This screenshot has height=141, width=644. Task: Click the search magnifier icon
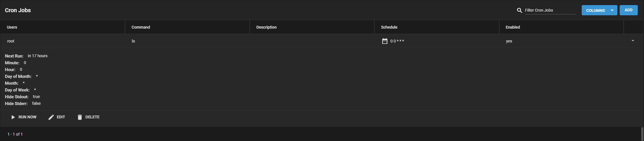519,10
